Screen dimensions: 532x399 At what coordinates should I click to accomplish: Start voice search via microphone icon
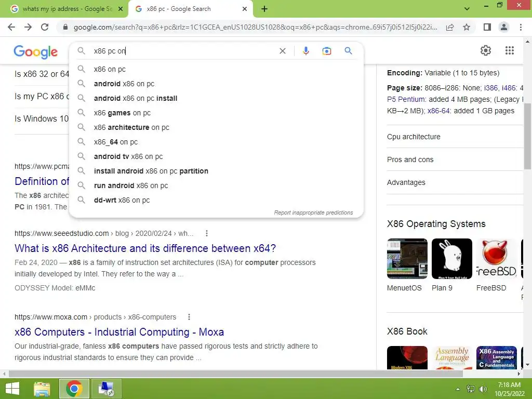[x=305, y=51]
